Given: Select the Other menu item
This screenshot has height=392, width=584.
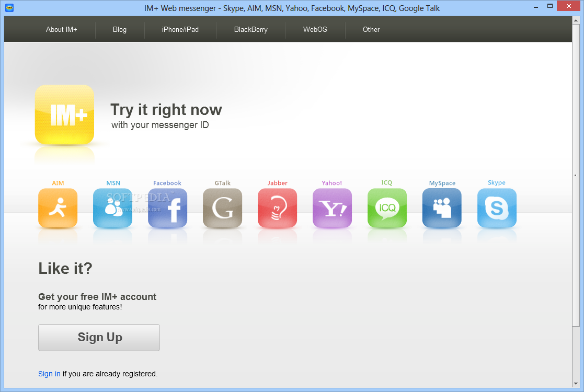Looking at the screenshot, I should pos(371,29).
